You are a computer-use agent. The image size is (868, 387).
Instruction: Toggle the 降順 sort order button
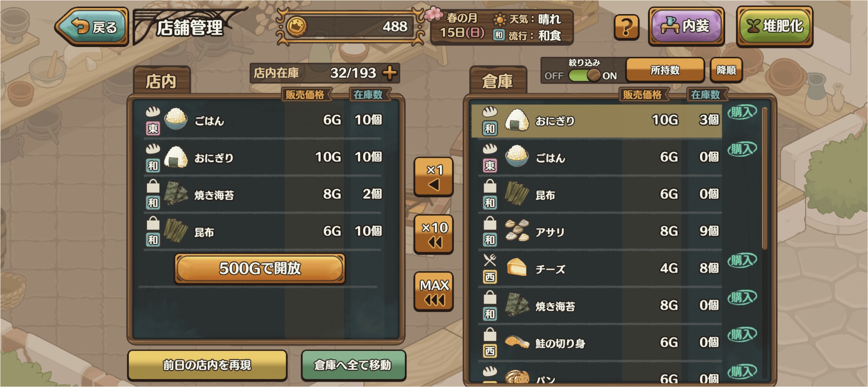click(x=726, y=70)
